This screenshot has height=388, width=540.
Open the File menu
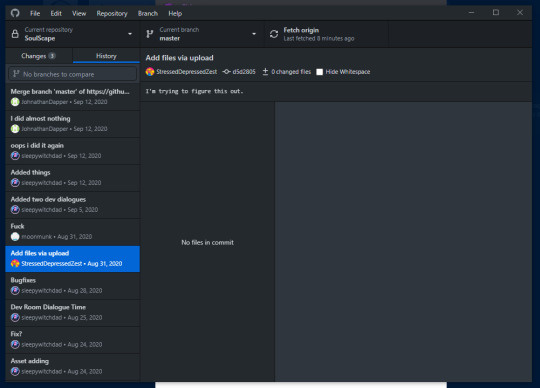pos(35,13)
